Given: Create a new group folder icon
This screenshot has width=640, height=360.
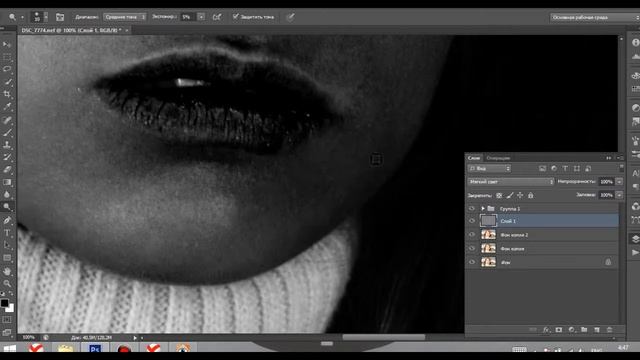Looking at the screenshot, I should pyautogui.click(x=584, y=330).
